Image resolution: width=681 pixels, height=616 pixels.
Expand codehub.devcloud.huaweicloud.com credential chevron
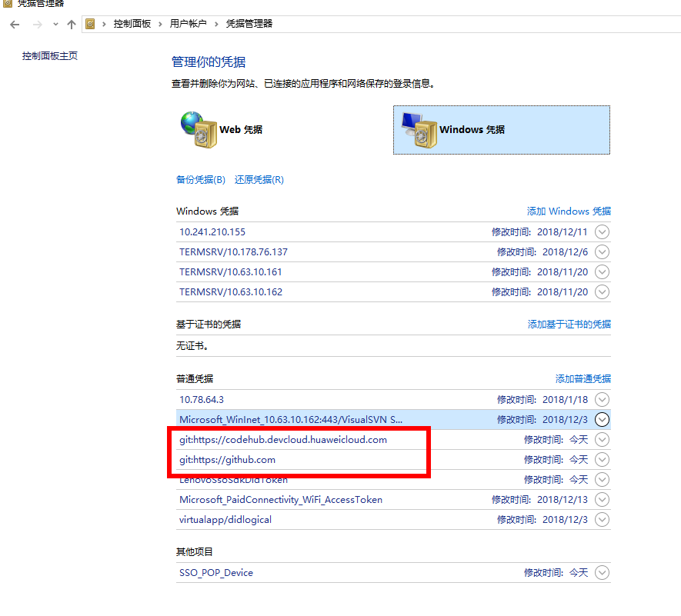(x=602, y=440)
